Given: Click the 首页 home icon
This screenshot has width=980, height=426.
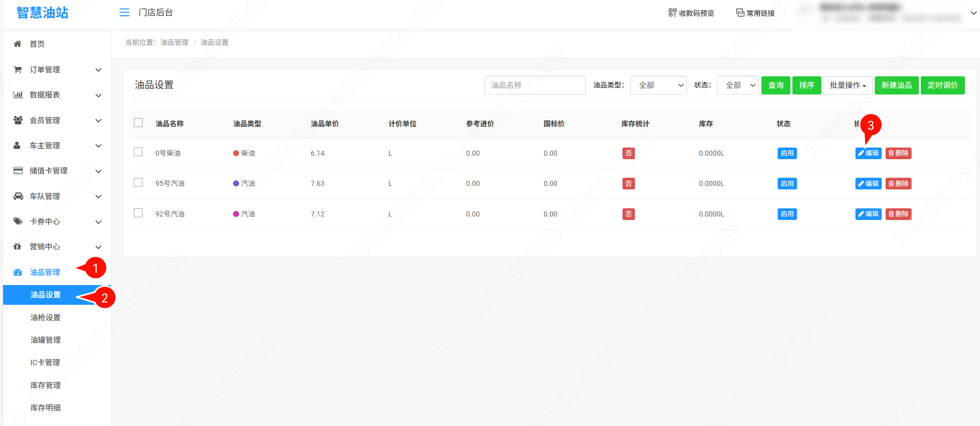Looking at the screenshot, I should tap(17, 44).
